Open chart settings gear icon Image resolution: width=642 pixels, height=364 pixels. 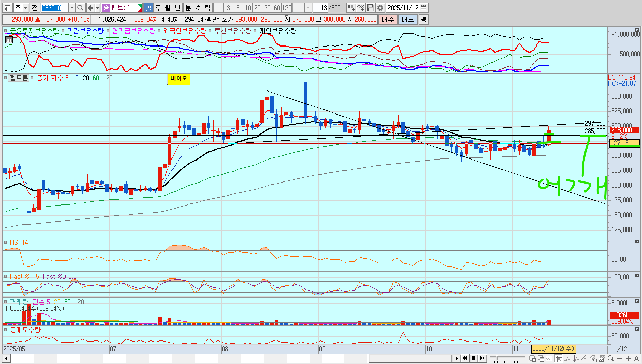click(380, 8)
